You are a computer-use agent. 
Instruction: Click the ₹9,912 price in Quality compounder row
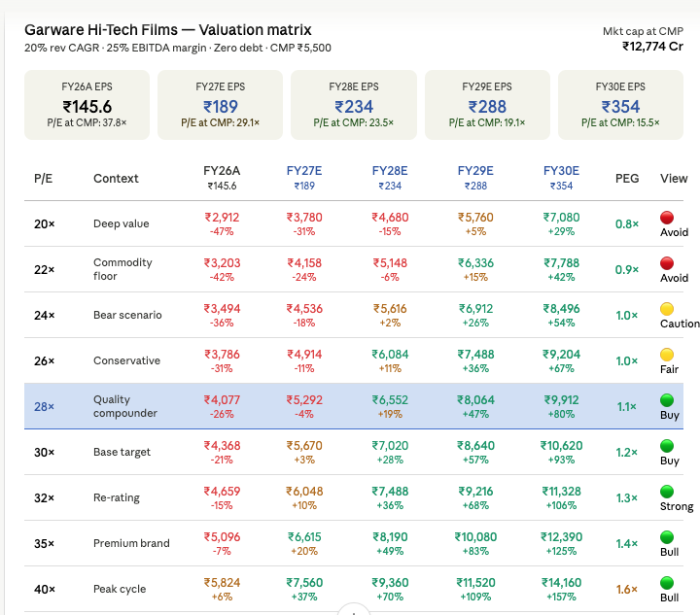(x=561, y=400)
